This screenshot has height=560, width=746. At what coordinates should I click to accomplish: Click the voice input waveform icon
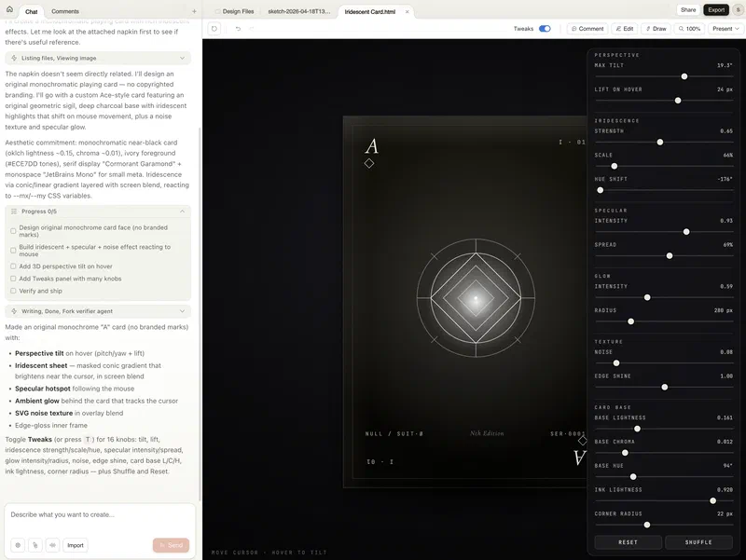point(52,545)
